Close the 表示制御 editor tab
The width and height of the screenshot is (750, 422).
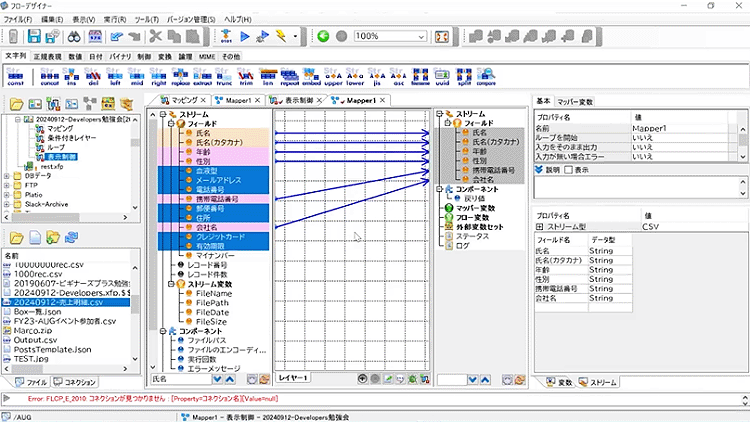tap(320, 100)
